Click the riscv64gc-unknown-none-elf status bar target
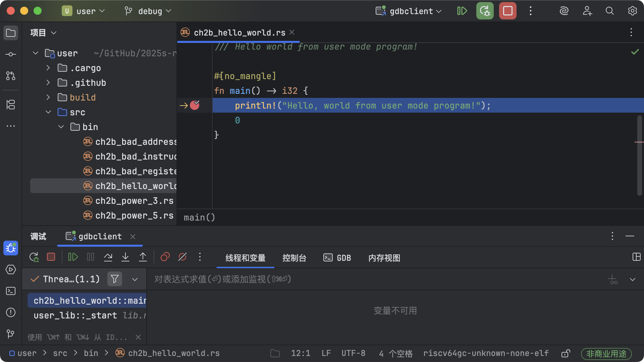 486,353
